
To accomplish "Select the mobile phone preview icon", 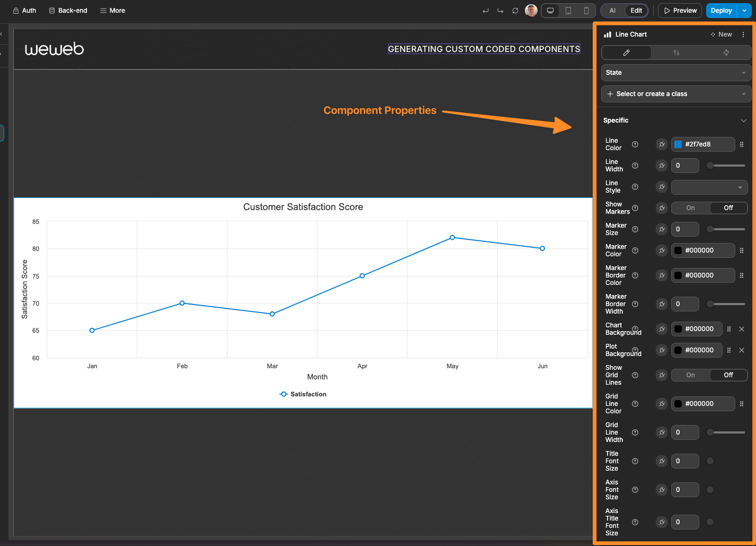I will tap(586, 11).
